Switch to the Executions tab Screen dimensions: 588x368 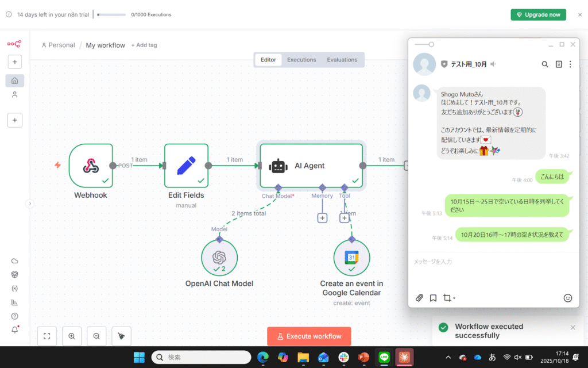[301, 60]
